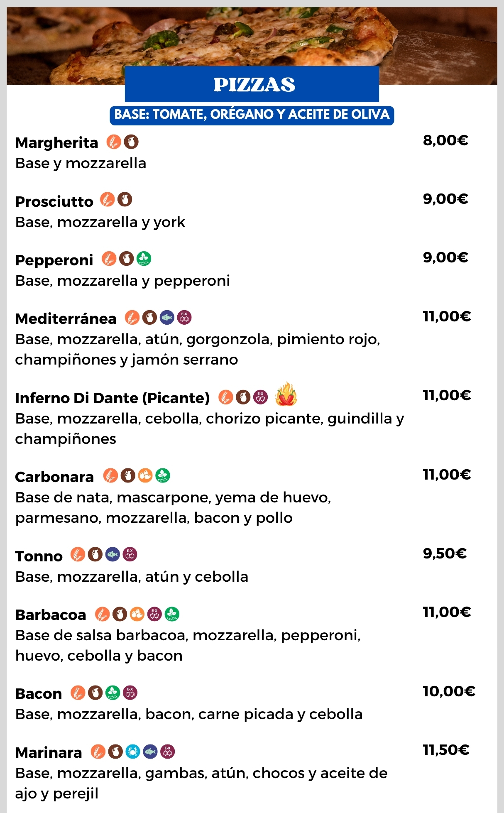This screenshot has height=813, width=504.
Task: Select the Barbacoa pizza title
Action: tap(51, 615)
